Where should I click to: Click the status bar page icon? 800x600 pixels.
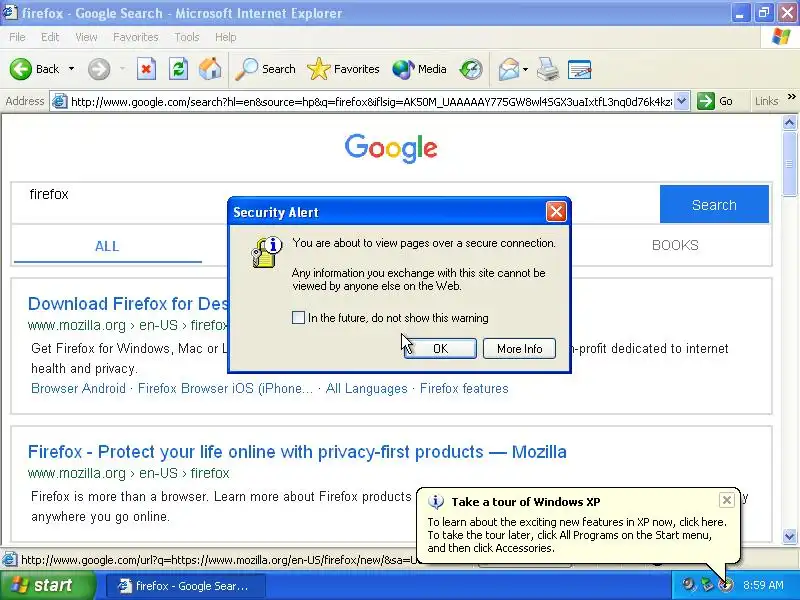9,559
